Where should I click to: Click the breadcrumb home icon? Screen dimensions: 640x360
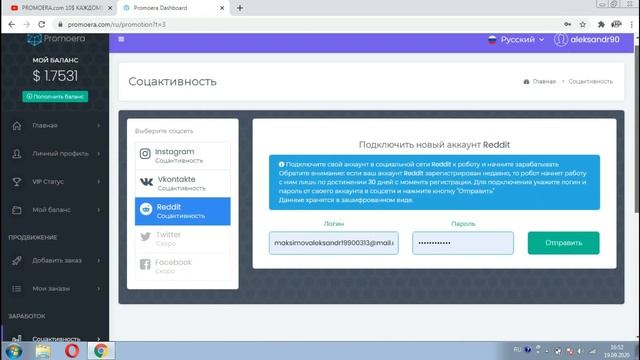pyautogui.click(x=526, y=82)
